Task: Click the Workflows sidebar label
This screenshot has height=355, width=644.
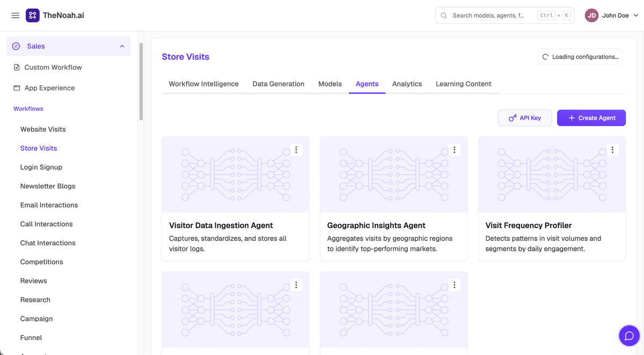Action: pyautogui.click(x=28, y=108)
